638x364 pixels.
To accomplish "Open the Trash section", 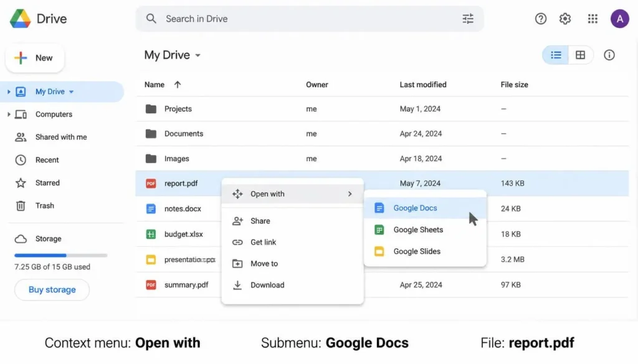I will pyautogui.click(x=44, y=205).
